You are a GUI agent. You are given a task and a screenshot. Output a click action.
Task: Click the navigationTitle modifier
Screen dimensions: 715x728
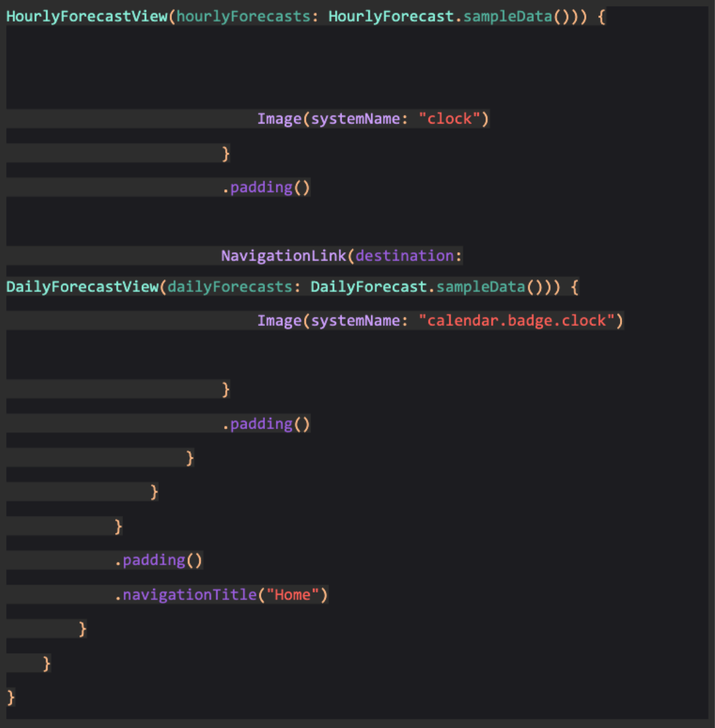pyautogui.click(x=190, y=595)
